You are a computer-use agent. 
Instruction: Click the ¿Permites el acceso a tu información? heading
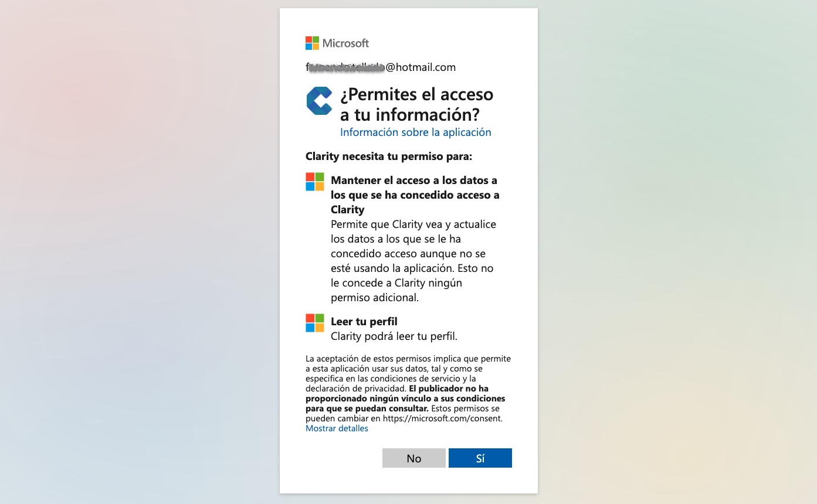pyautogui.click(x=417, y=104)
